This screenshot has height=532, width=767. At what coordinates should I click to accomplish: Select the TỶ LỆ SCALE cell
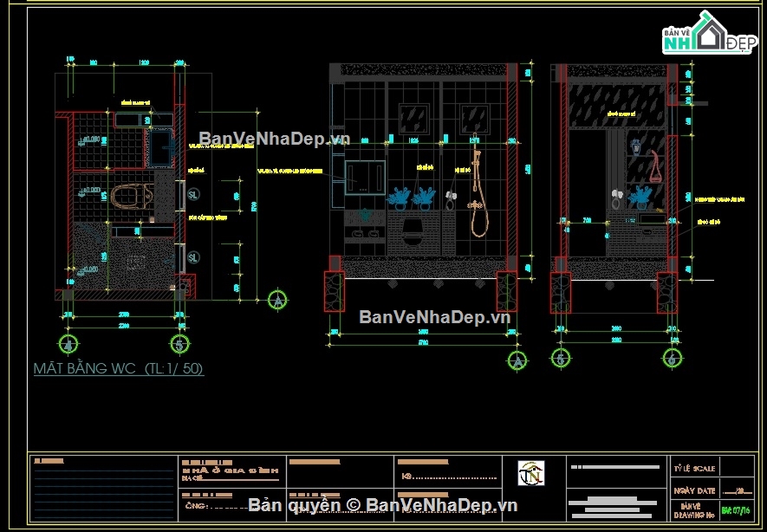tap(694, 468)
